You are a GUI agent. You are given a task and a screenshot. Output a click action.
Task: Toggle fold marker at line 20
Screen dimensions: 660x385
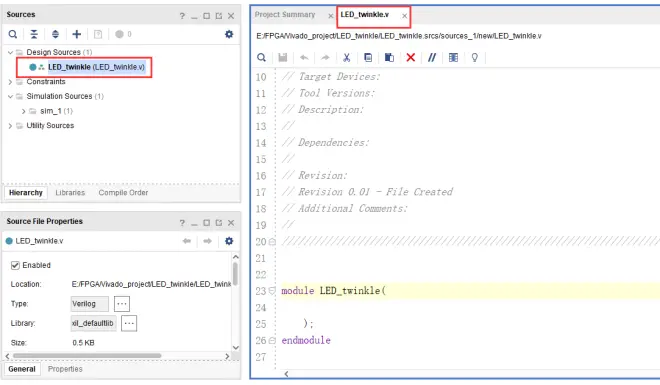272,242
